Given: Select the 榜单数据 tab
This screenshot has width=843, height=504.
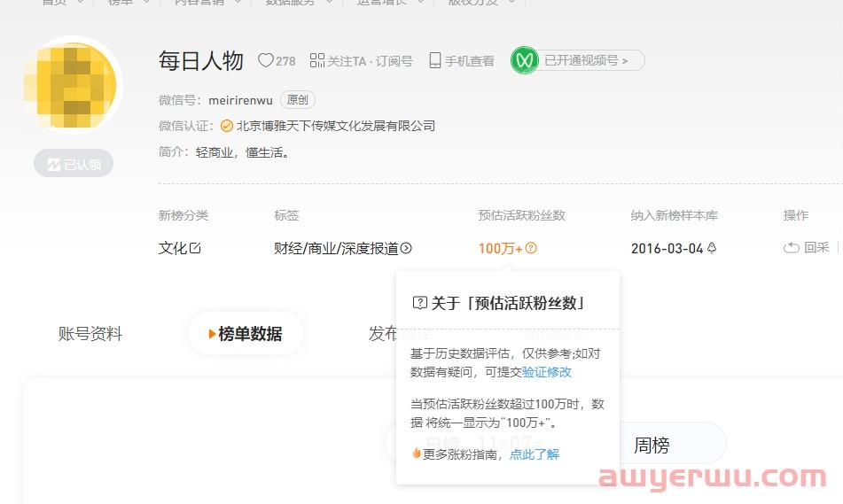Looking at the screenshot, I should point(246,334).
